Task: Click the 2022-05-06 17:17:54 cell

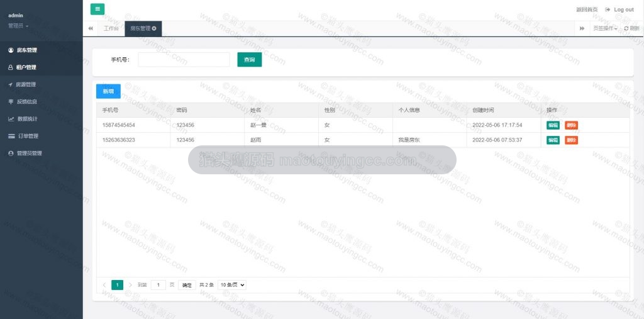Action: [504, 125]
